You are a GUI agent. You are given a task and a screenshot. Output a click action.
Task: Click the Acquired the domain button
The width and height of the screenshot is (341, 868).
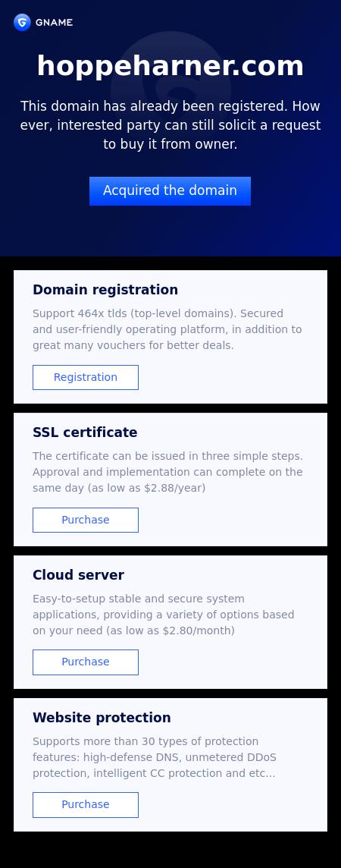170,191
